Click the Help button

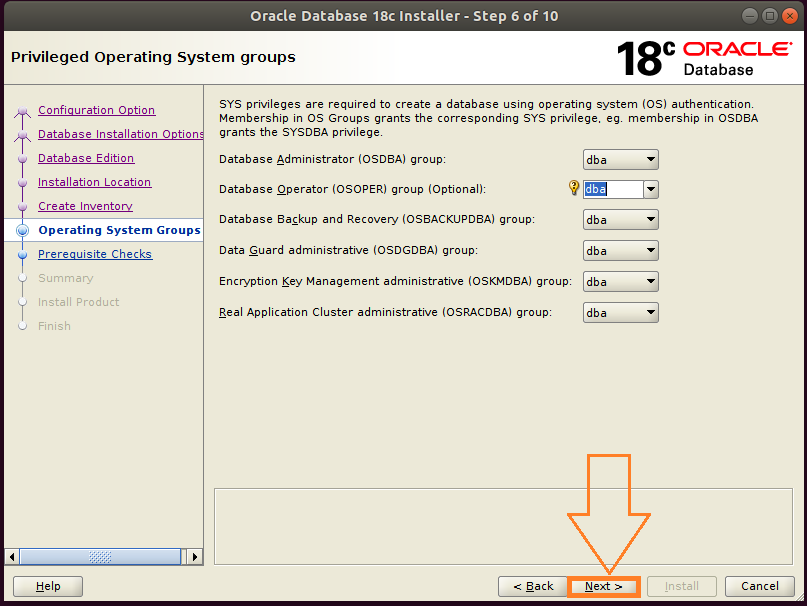48,586
